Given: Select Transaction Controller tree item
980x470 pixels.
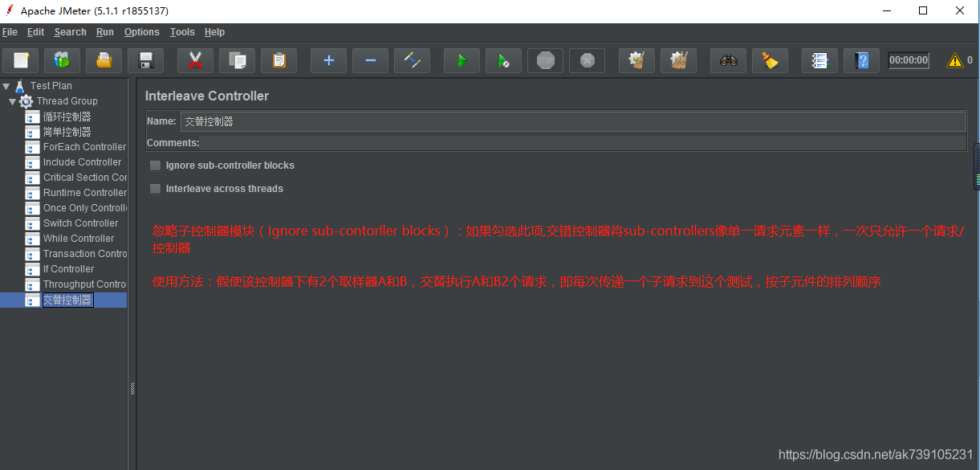Looking at the screenshot, I should (x=84, y=254).
